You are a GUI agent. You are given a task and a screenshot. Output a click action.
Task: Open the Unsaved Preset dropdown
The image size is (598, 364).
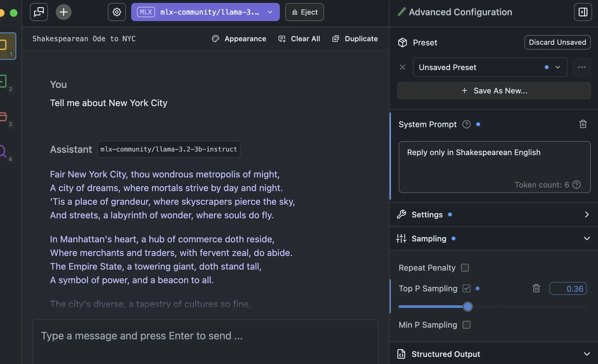coord(558,67)
